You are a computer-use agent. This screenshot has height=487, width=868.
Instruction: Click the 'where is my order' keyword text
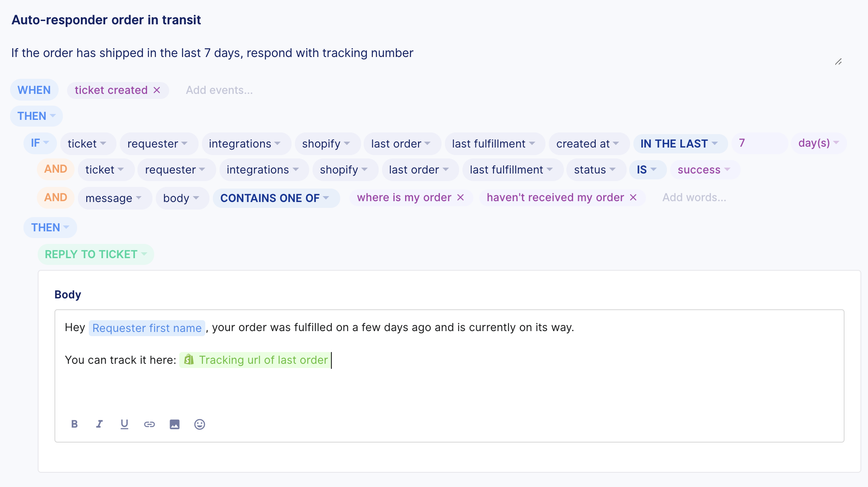coord(404,197)
